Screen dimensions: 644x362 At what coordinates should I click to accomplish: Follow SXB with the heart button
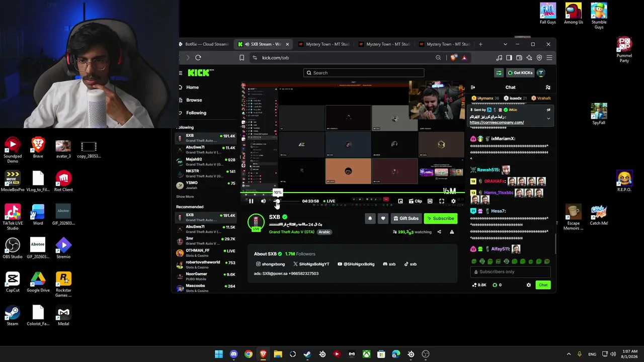pos(383,218)
